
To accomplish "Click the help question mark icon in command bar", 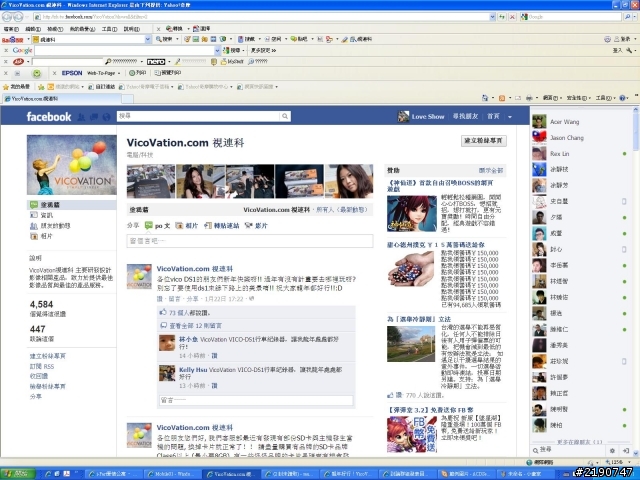I will click(622, 98).
